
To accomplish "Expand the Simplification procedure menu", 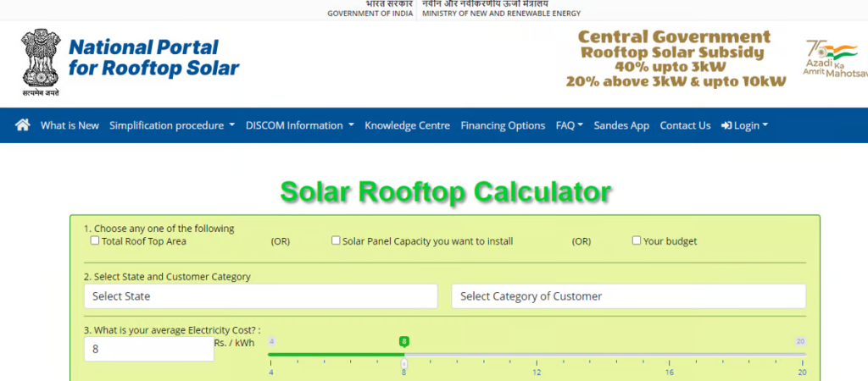I will click(x=172, y=125).
